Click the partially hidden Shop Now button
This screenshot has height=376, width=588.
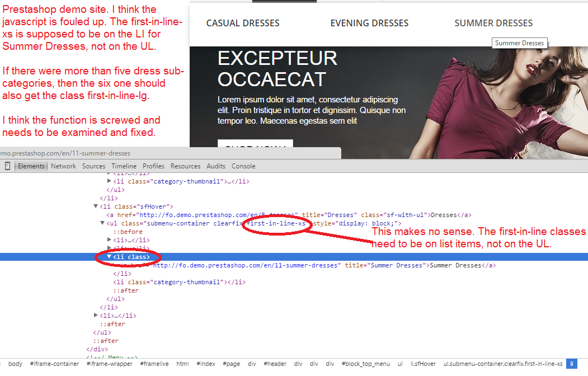255,144
